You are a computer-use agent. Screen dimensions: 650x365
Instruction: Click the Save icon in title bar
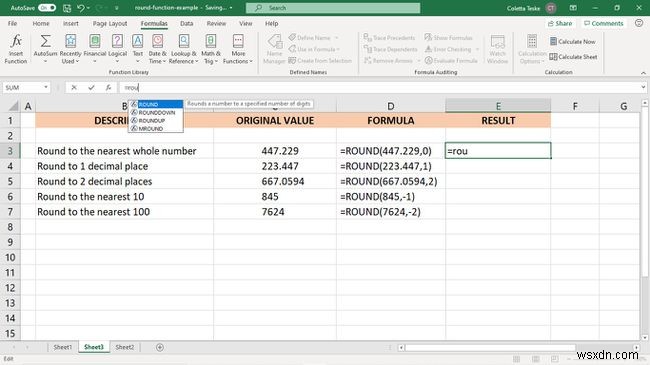[x=67, y=8]
